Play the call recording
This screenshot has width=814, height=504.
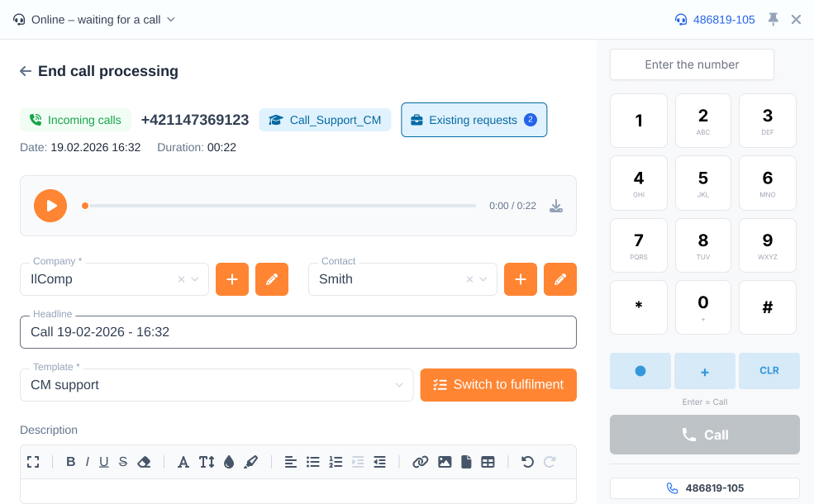(50, 206)
